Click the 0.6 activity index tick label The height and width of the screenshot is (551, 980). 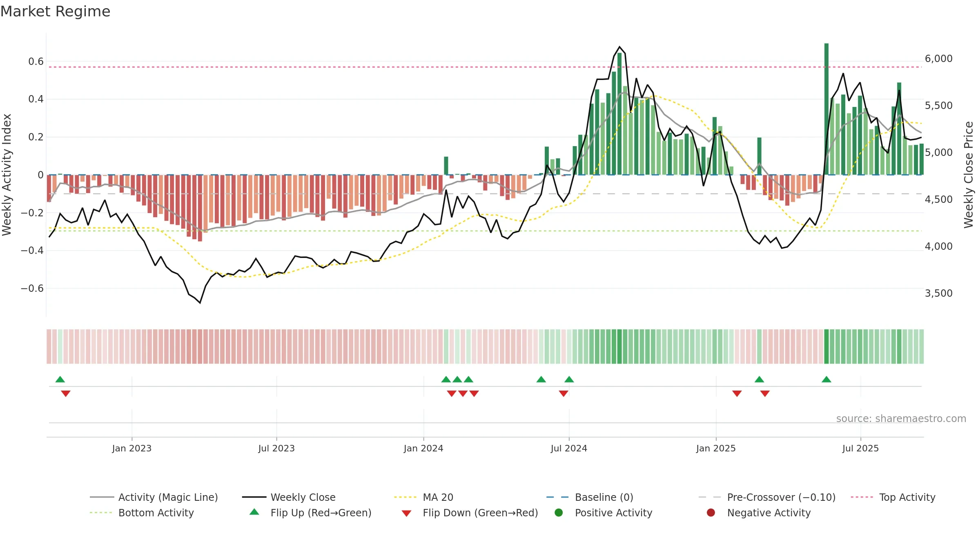click(36, 62)
